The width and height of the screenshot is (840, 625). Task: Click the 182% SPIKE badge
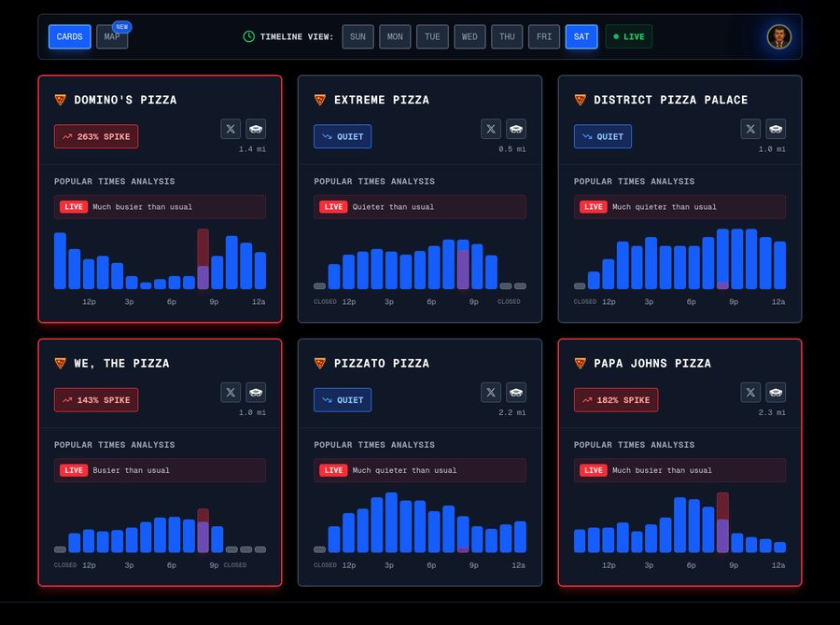tap(616, 400)
